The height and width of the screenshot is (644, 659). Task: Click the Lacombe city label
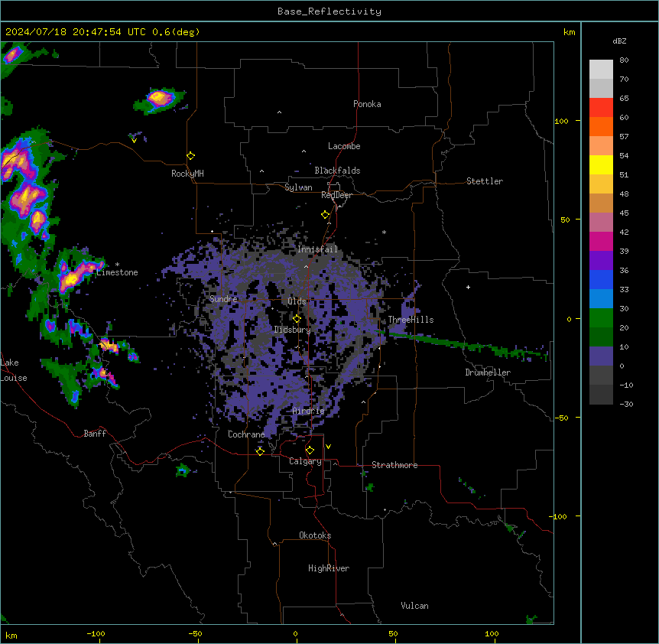pyautogui.click(x=344, y=146)
